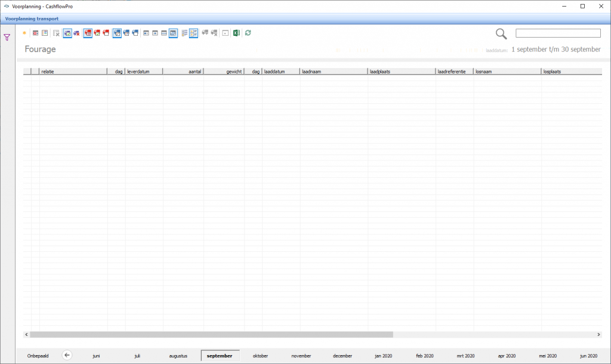Image resolution: width=611 pixels, height=364 pixels.
Task: Refresh the planning with green arrows icon
Action: (248, 33)
